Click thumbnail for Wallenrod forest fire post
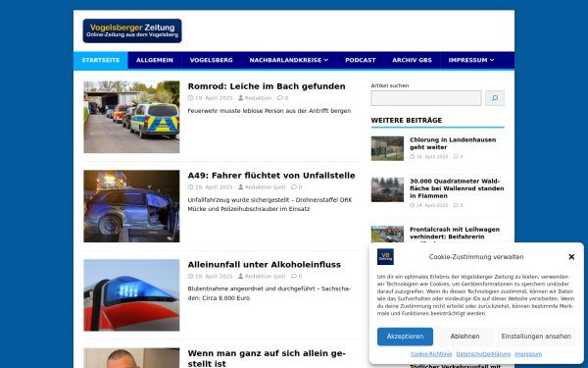Screen dimensions: 588x368 tap(387, 189)
